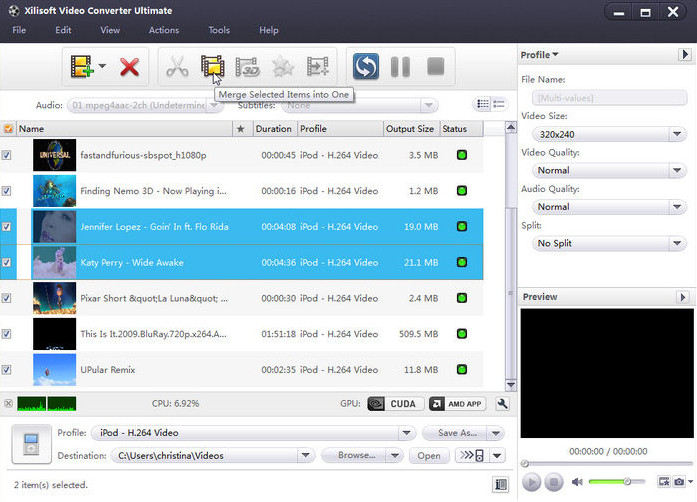Start conversion with the blue Convert button
Image resolution: width=697 pixels, height=502 pixels.
[366, 66]
